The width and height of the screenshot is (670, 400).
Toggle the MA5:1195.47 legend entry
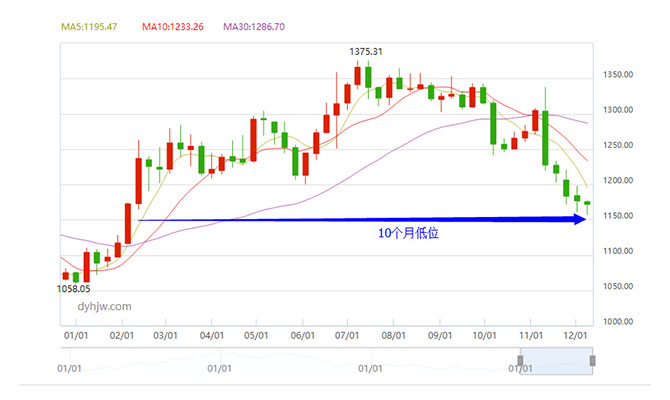pyautogui.click(x=89, y=27)
